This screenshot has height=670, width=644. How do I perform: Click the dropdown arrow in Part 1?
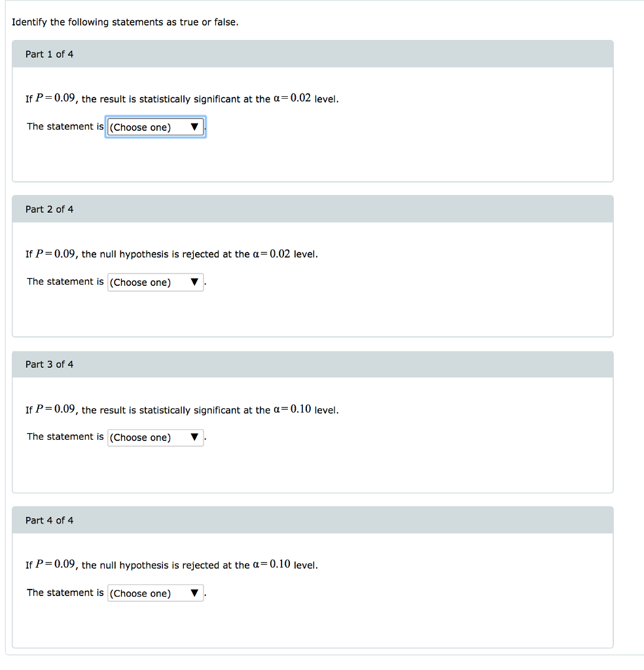195,127
